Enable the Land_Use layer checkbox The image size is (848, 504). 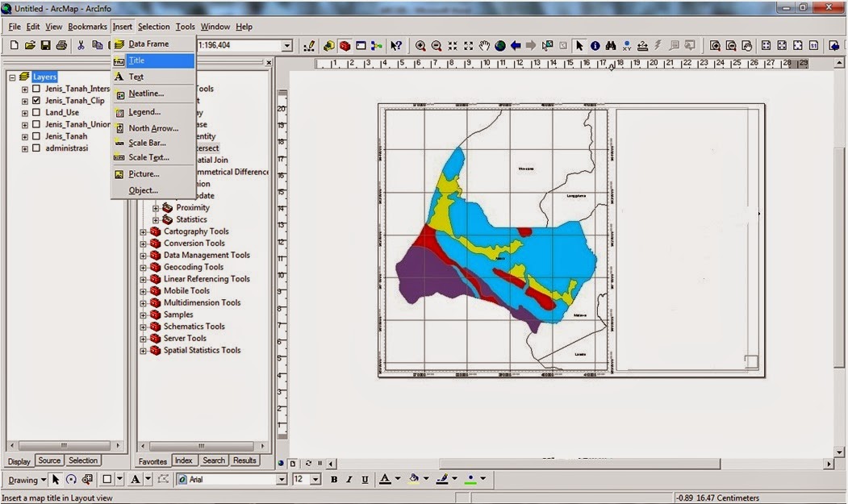(x=36, y=112)
